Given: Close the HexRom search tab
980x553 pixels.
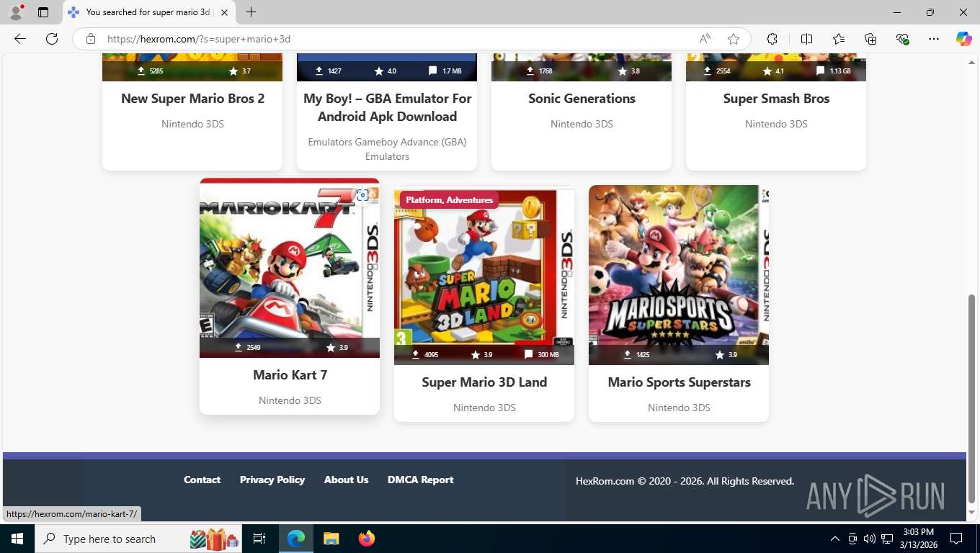Looking at the screenshot, I should pyautogui.click(x=224, y=12).
